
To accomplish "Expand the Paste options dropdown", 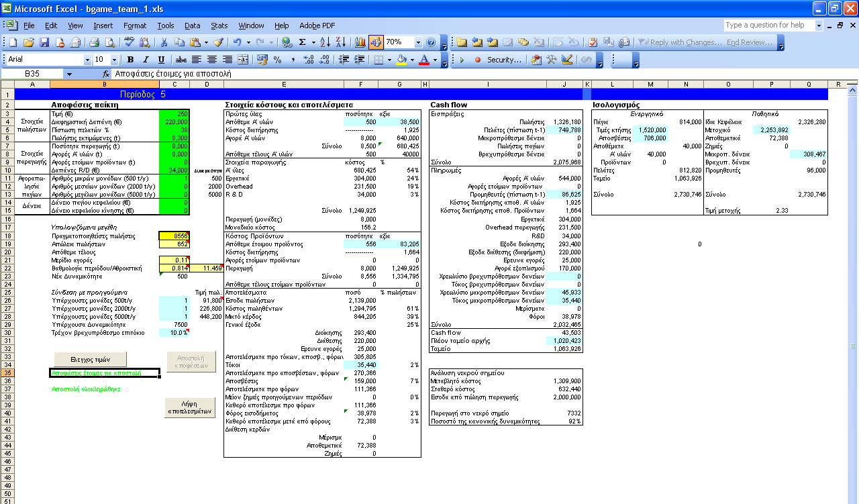I will [x=205, y=42].
